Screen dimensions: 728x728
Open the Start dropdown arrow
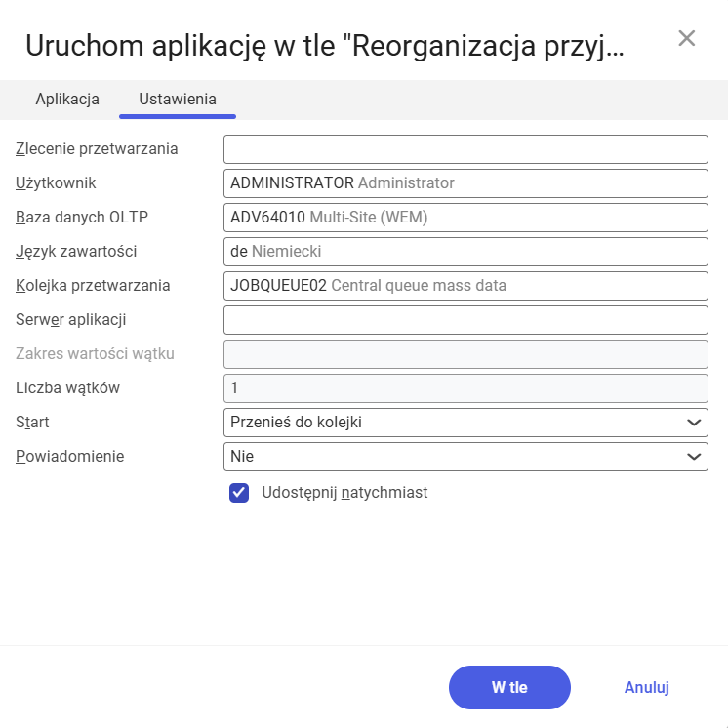pyautogui.click(x=694, y=423)
